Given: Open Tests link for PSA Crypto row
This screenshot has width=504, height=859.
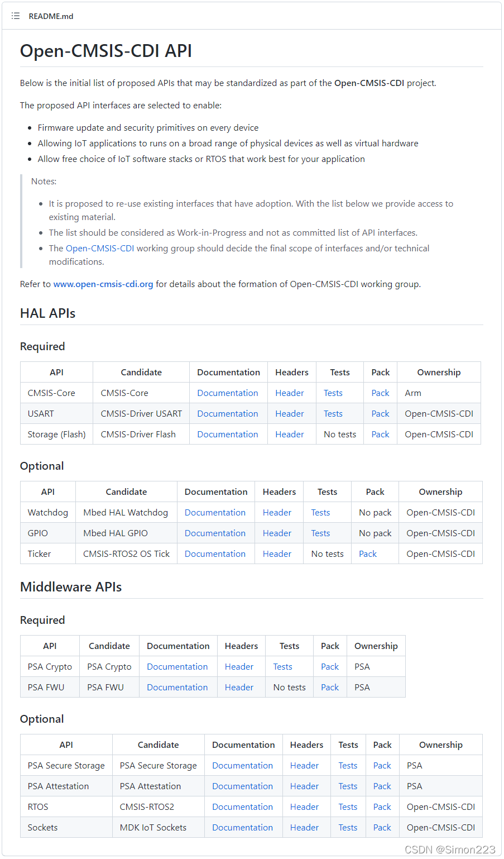Looking at the screenshot, I should 282,667.
